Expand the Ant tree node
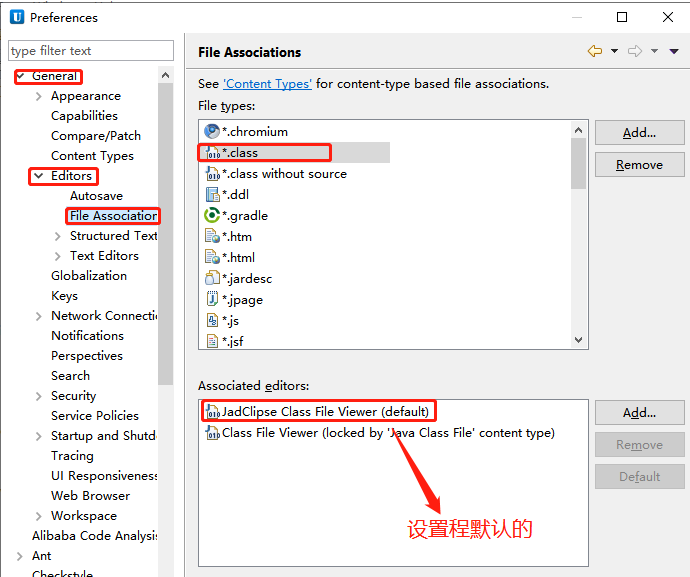The height and width of the screenshot is (577, 690). (20, 556)
